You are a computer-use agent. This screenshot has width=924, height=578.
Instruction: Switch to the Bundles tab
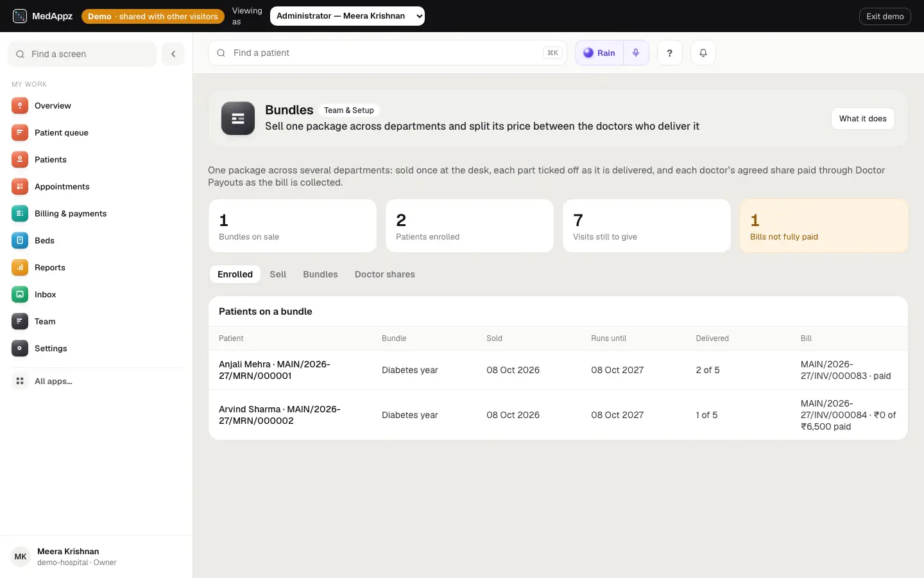(320, 274)
